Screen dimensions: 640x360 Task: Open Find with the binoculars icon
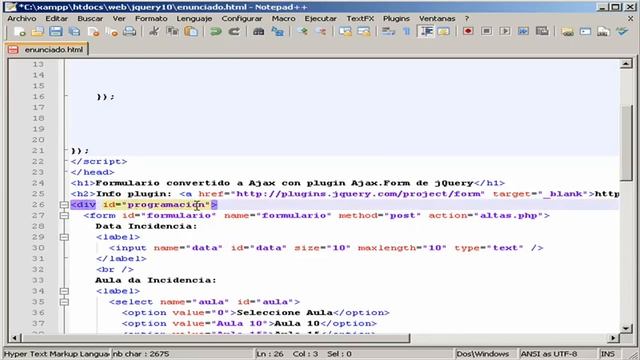(258, 31)
